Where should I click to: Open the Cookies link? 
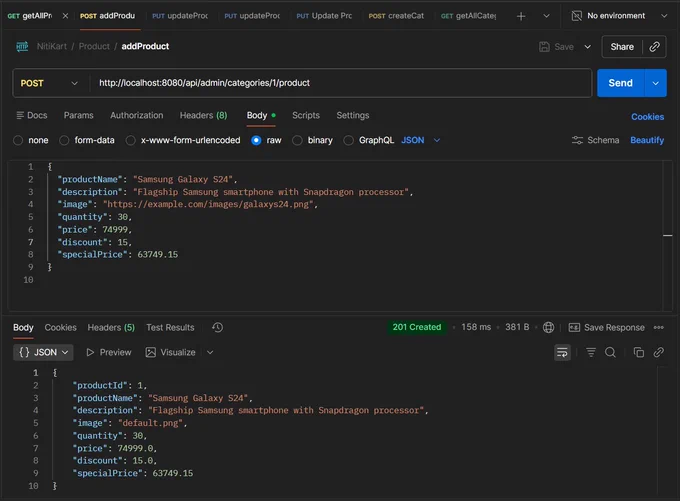coord(647,117)
